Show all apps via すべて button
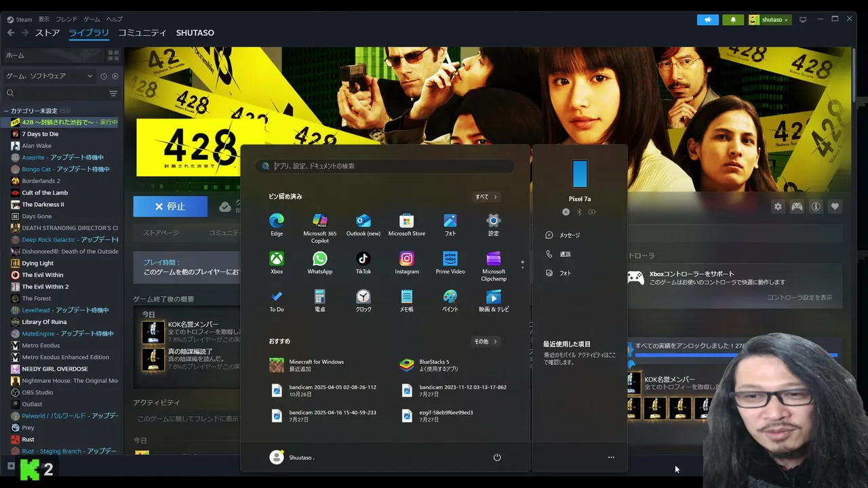Screen dimensions: 868x488 [486, 197]
